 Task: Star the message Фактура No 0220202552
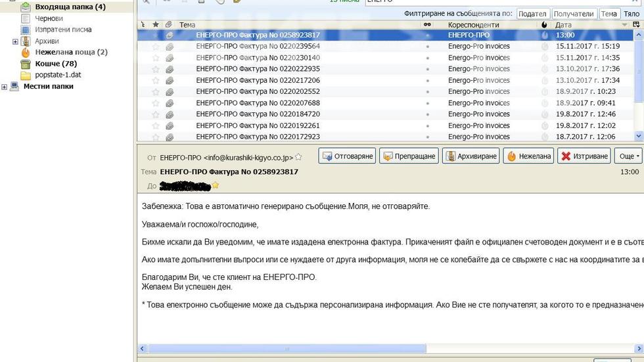pyautogui.click(x=156, y=91)
